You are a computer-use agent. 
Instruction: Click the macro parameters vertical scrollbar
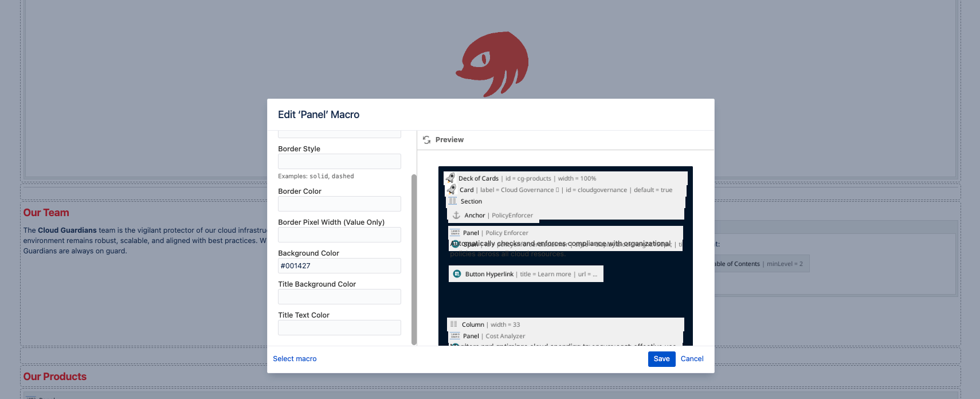tap(414, 259)
